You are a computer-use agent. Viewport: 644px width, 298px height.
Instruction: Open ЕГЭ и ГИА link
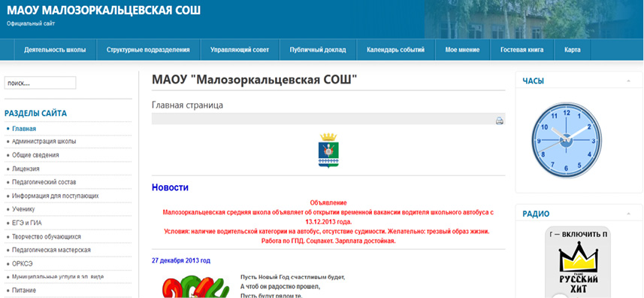(x=27, y=223)
